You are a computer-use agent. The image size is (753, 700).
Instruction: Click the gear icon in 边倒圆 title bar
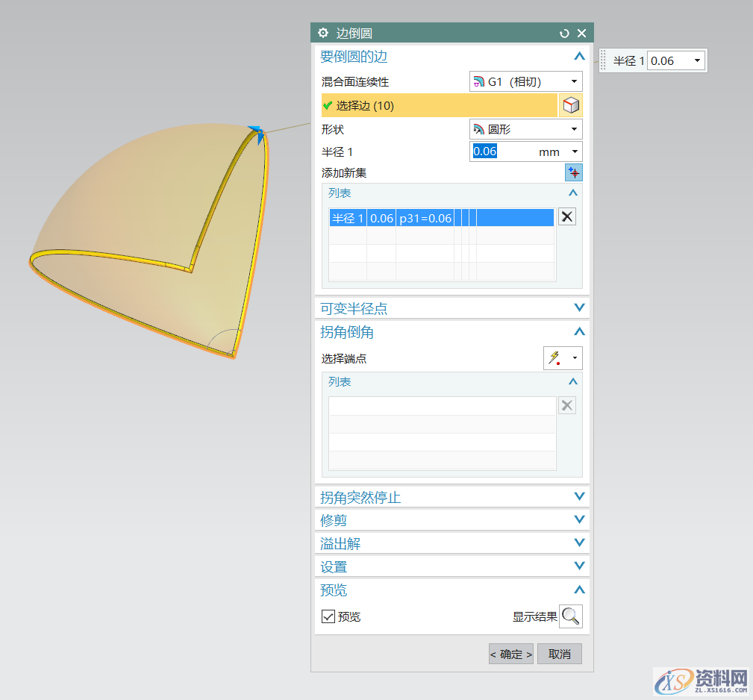[x=323, y=33]
